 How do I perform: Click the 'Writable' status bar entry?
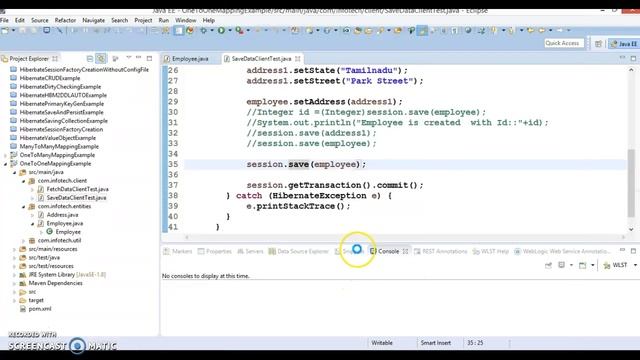382,343
